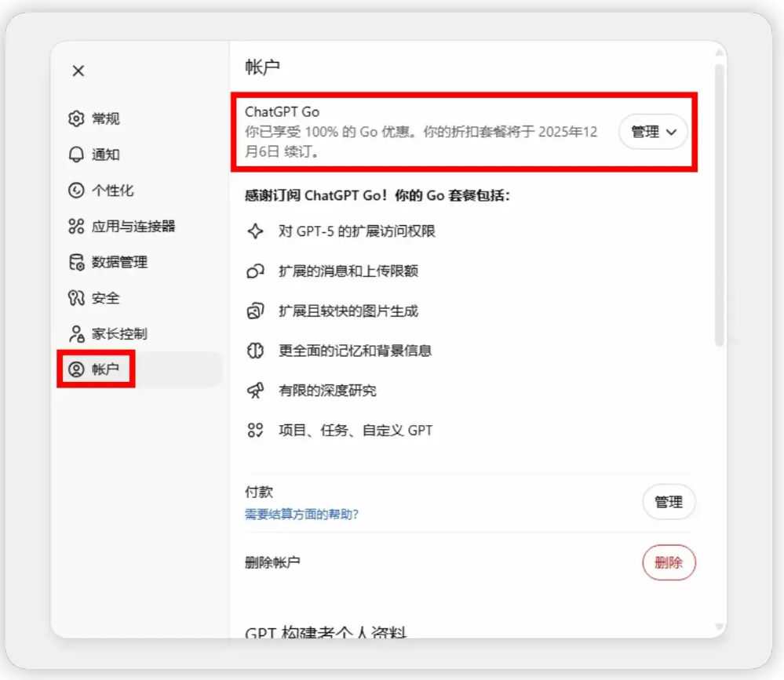The height and width of the screenshot is (680, 784).
Task: Expand the 管理 dropdown for ChatGPT Go
Action: 653,132
